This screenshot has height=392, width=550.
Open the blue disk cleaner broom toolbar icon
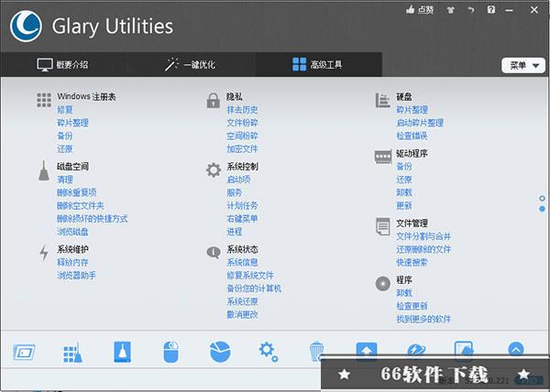tap(123, 352)
